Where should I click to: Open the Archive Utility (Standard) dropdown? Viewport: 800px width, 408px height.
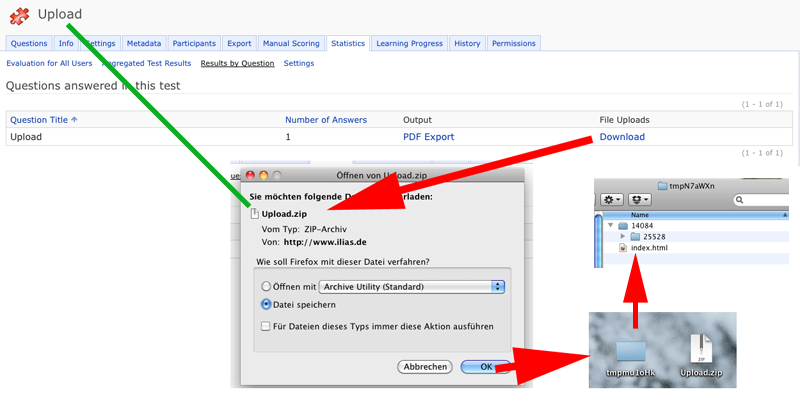click(412, 287)
